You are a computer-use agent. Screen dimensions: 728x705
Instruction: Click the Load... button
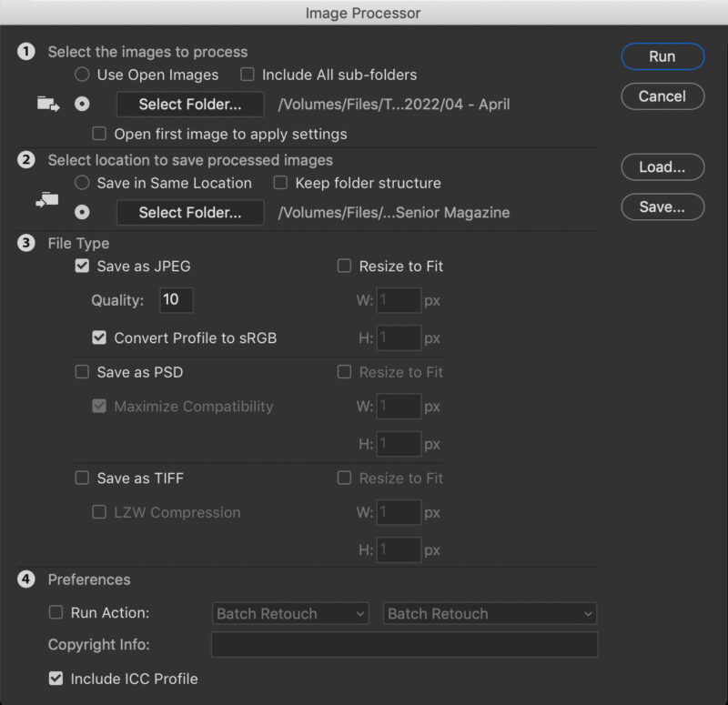coord(662,167)
